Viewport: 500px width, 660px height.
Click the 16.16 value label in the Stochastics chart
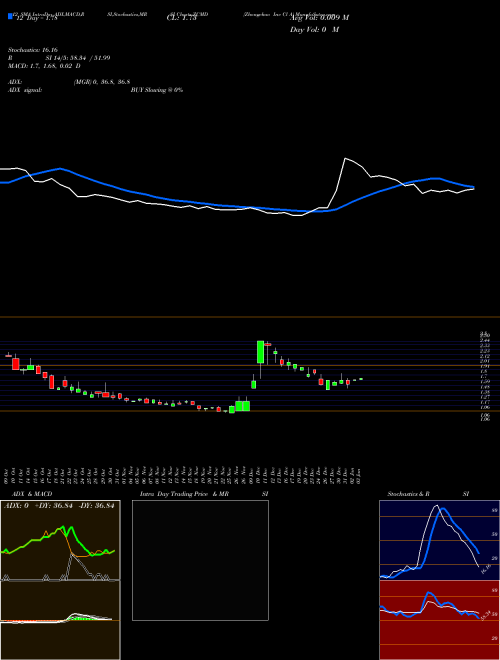click(x=485, y=569)
